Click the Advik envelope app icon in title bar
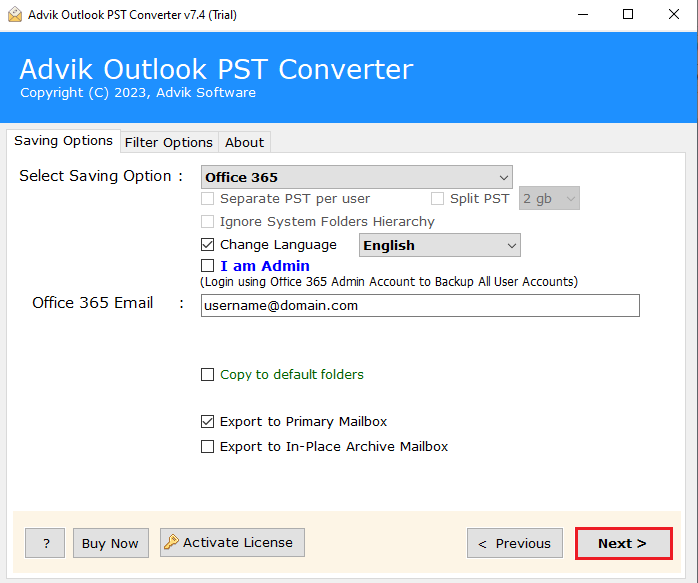Image resolution: width=698 pixels, height=583 pixels. coord(15,14)
